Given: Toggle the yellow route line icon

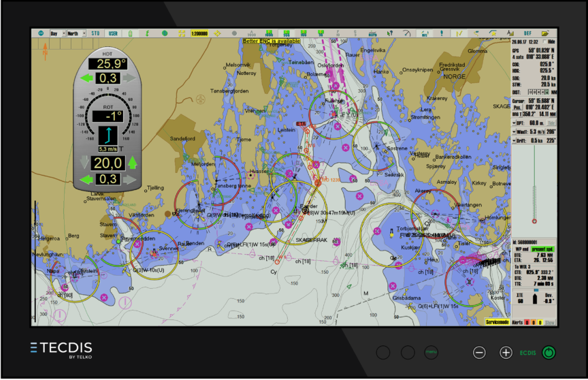Looking at the screenshot, I should click(x=459, y=33).
